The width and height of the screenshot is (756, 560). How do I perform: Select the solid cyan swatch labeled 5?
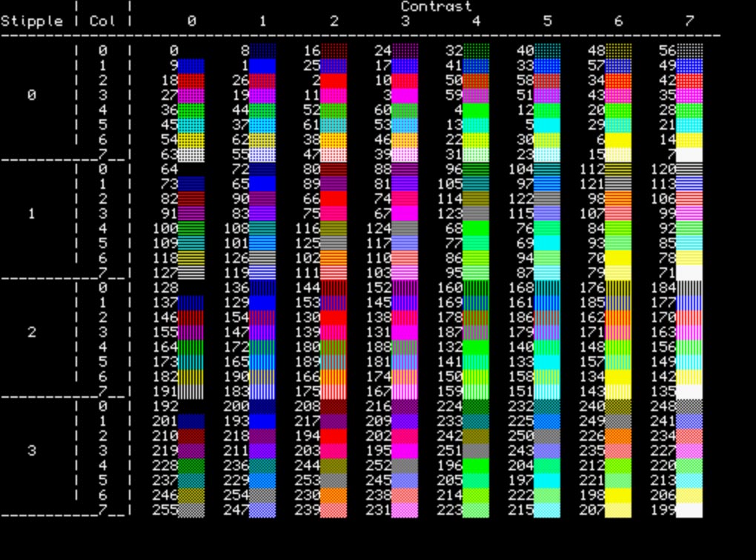click(547, 125)
